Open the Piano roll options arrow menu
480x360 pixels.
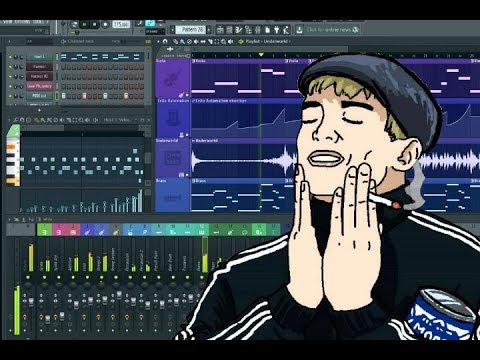(9, 120)
